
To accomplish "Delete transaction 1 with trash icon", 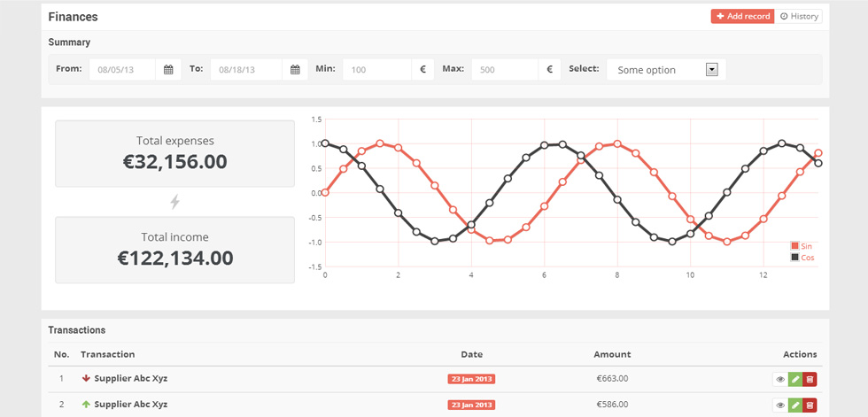I will click(x=810, y=380).
